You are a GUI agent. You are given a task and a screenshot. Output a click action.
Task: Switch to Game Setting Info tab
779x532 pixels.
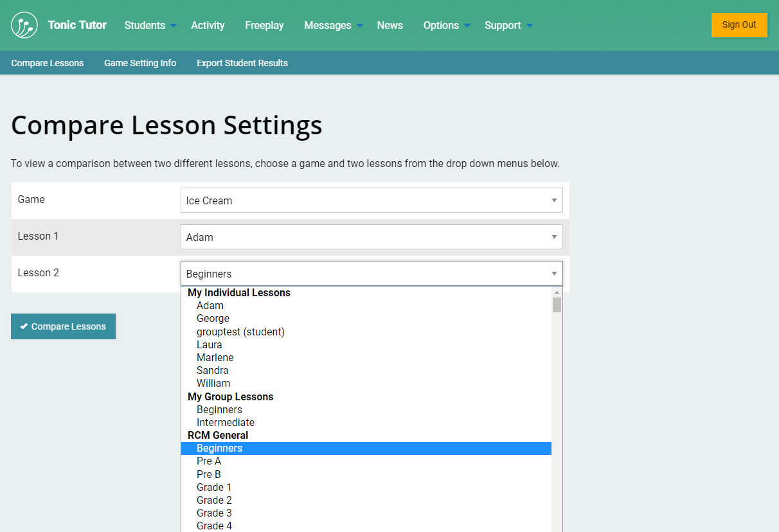[140, 63]
